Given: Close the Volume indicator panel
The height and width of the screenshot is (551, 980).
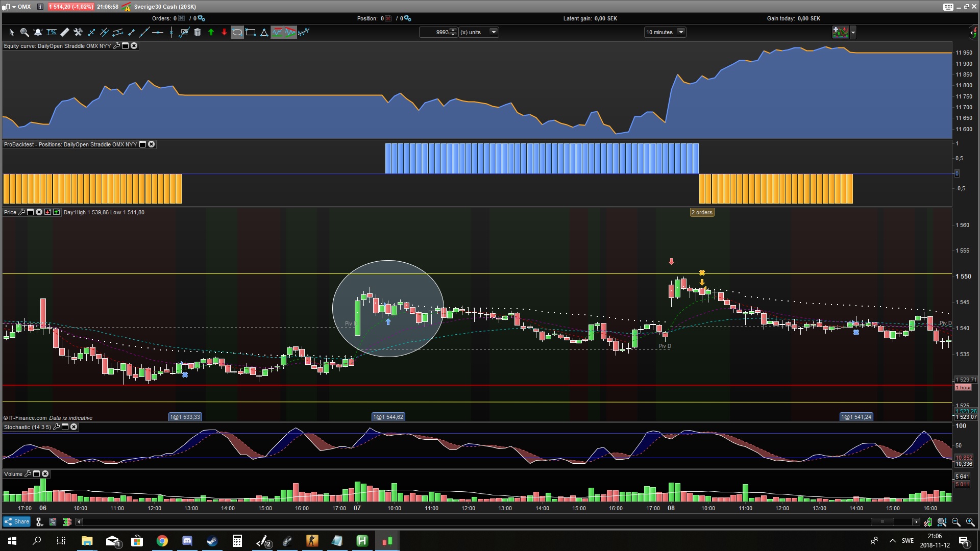Looking at the screenshot, I should tap(45, 474).
